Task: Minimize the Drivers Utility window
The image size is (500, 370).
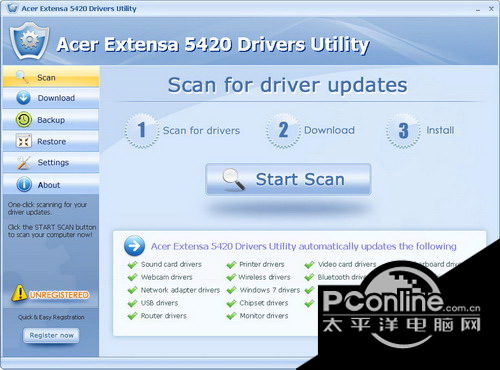Action: click(x=478, y=9)
